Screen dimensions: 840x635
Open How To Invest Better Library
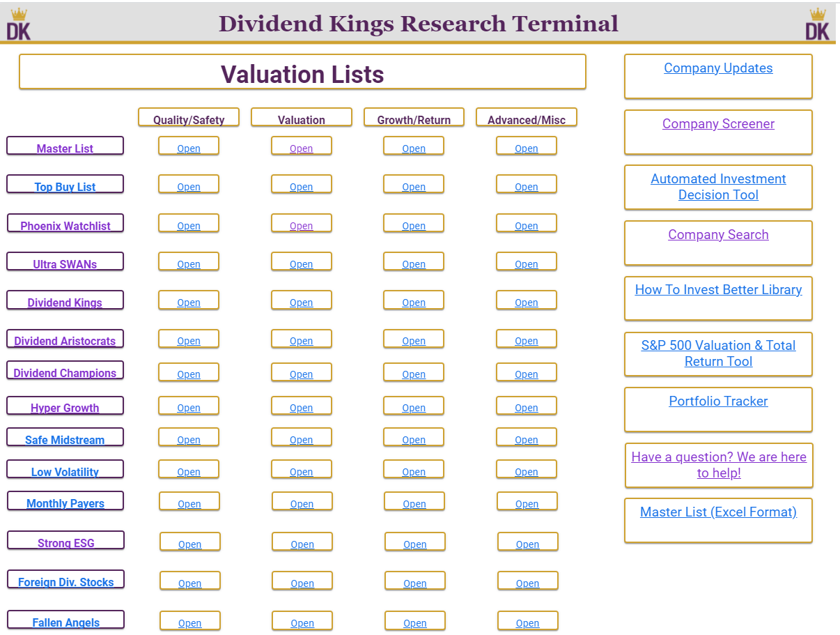(718, 290)
